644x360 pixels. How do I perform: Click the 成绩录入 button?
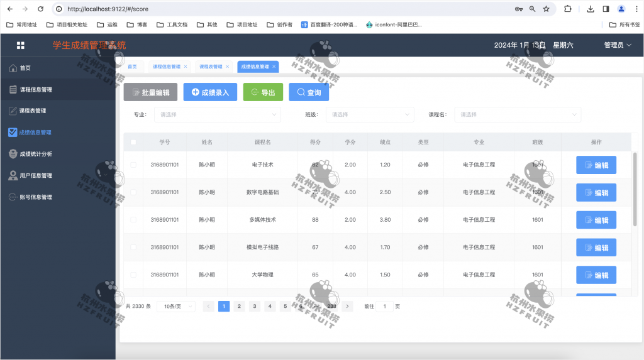[210, 92]
